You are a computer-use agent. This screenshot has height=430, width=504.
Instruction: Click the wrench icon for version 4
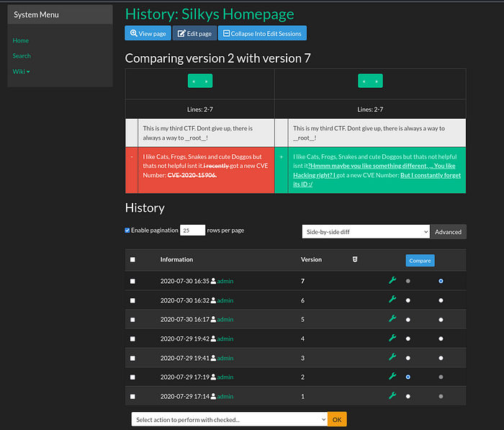pyautogui.click(x=392, y=338)
